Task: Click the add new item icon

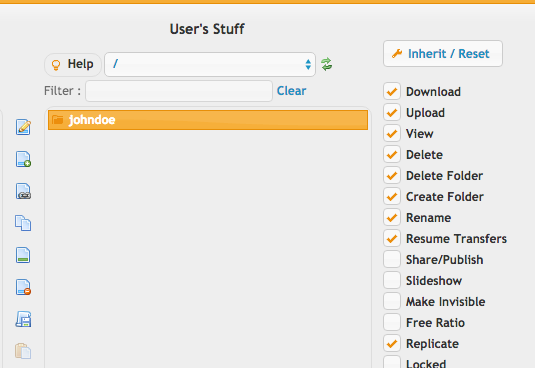Action: (x=23, y=159)
